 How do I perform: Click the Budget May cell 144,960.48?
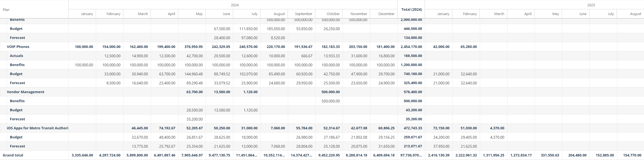click(192, 74)
